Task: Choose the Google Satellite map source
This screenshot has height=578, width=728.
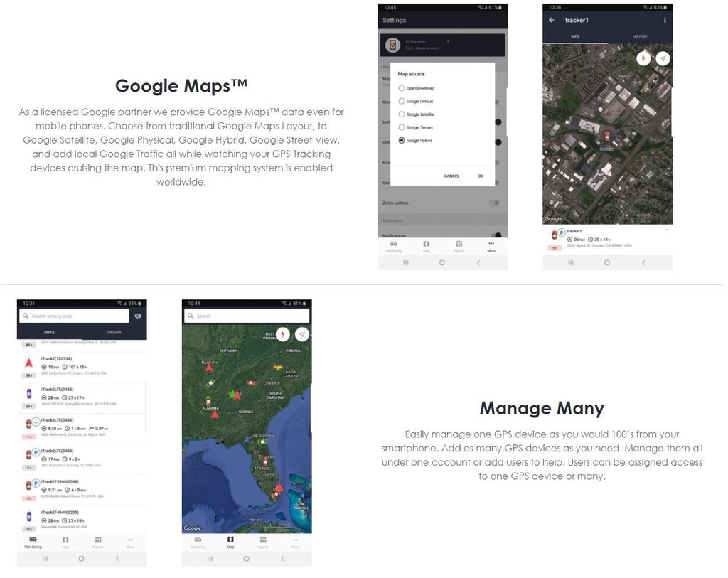Action: point(402,114)
